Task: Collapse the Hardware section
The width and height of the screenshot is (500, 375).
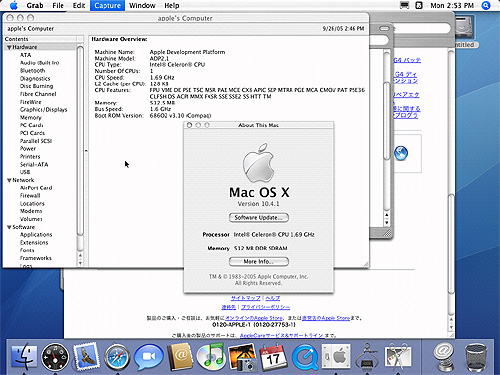Action: tap(9, 47)
